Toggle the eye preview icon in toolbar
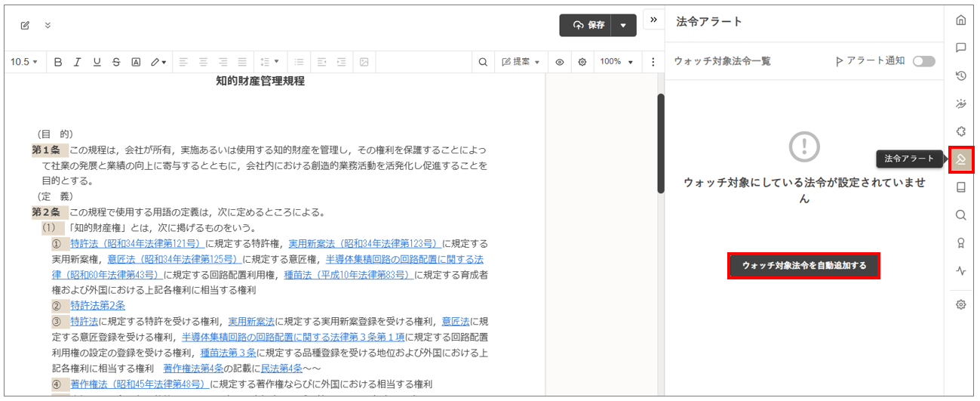 click(x=560, y=62)
